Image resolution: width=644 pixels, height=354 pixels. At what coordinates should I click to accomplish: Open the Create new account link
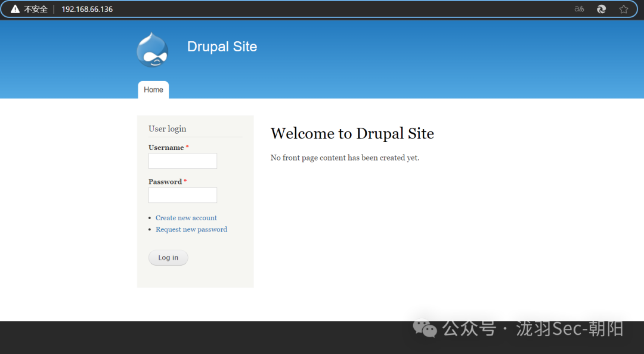pyautogui.click(x=186, y=218)
